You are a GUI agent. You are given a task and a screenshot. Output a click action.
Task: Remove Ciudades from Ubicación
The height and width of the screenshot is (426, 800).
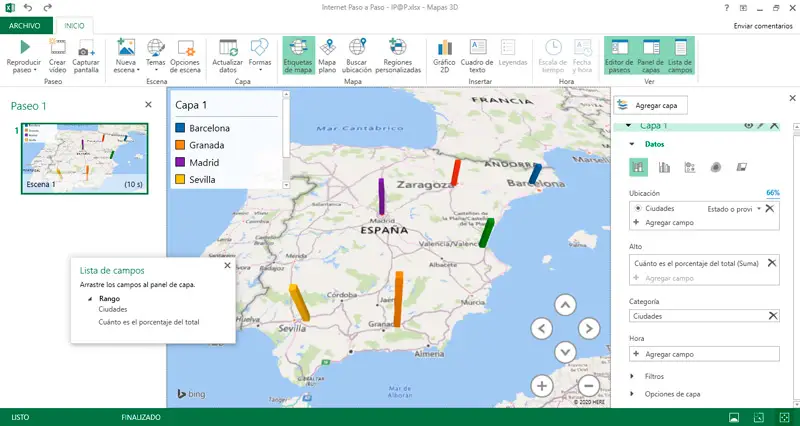[770, 208]
